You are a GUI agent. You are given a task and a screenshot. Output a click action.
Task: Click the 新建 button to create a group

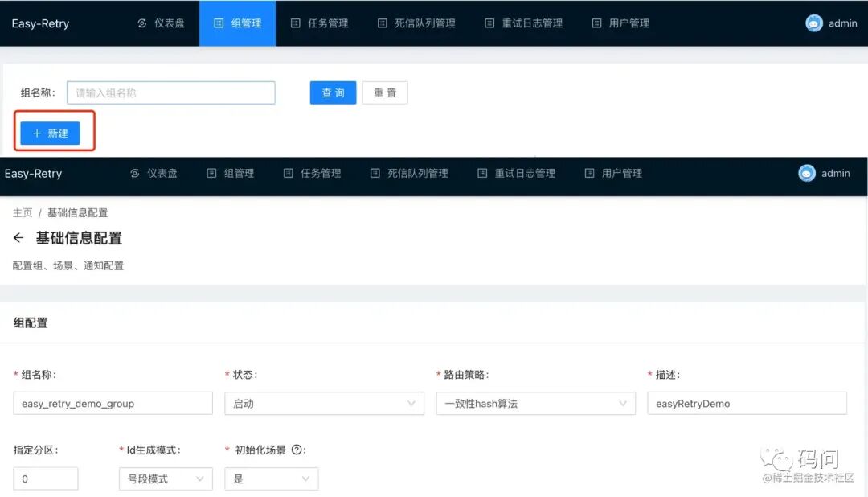(x=51, y=133)
